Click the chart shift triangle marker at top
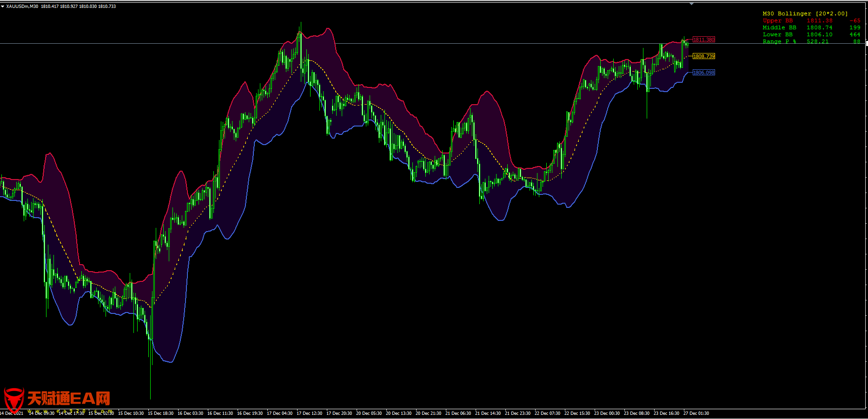The width and height of the screenshot is (868, 419). click(691, 4)
